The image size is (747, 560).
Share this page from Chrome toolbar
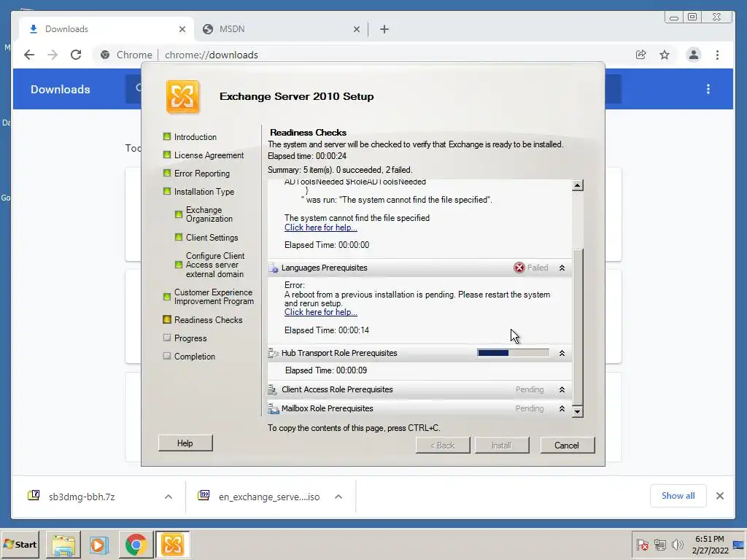(640, 55)
